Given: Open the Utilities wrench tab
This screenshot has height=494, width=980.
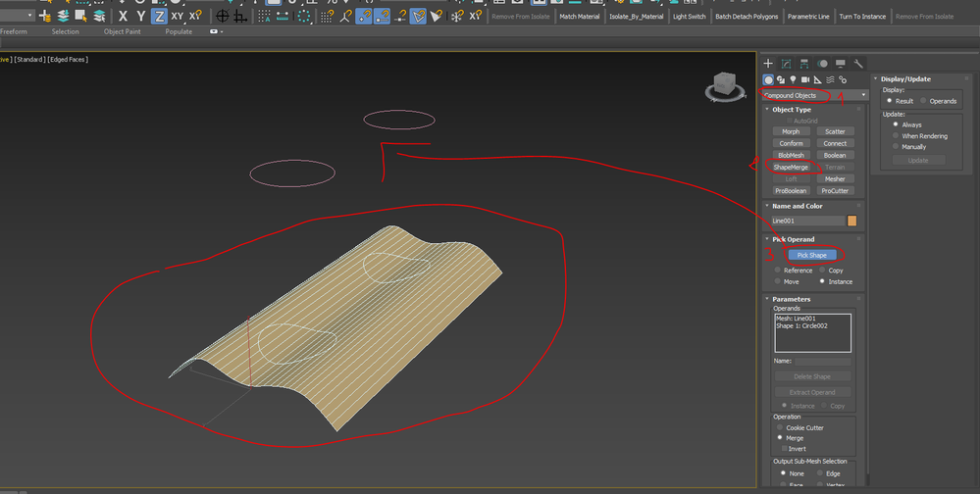Looking at the screenshot, I should [x=858, y=64].
